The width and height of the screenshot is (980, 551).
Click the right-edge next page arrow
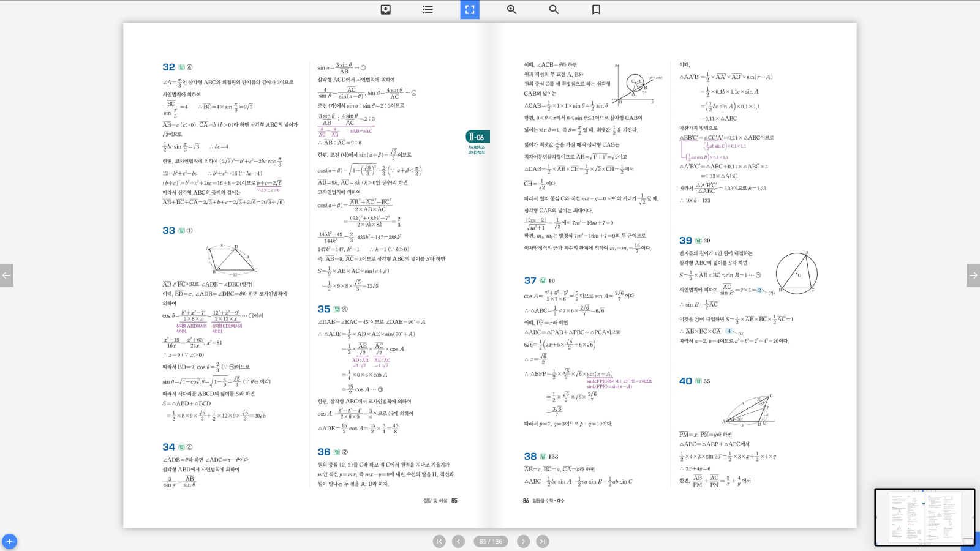click(x=973, y=275)
